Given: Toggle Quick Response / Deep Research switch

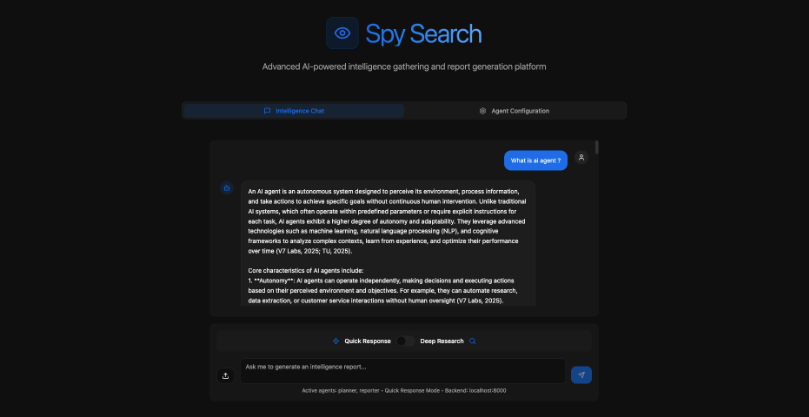Looking at the screenshot, I should tap(406, 341).
